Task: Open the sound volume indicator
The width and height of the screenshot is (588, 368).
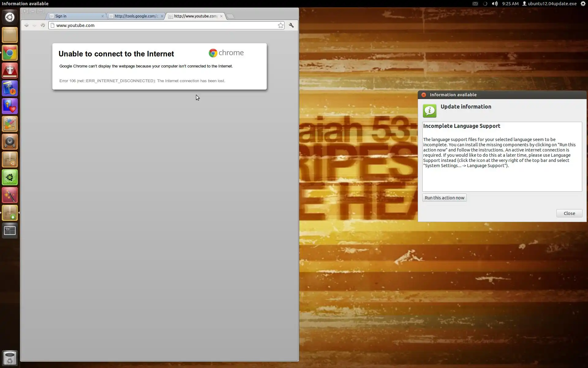Action: pyautogui.click(x=495, y=4)
